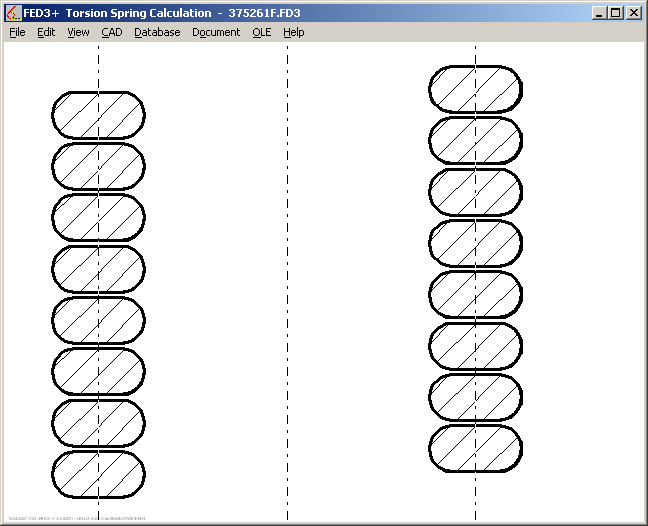Viewport: 648px width, 526px height.
Task: Open the File menu
Action: (x=17, y=32)
